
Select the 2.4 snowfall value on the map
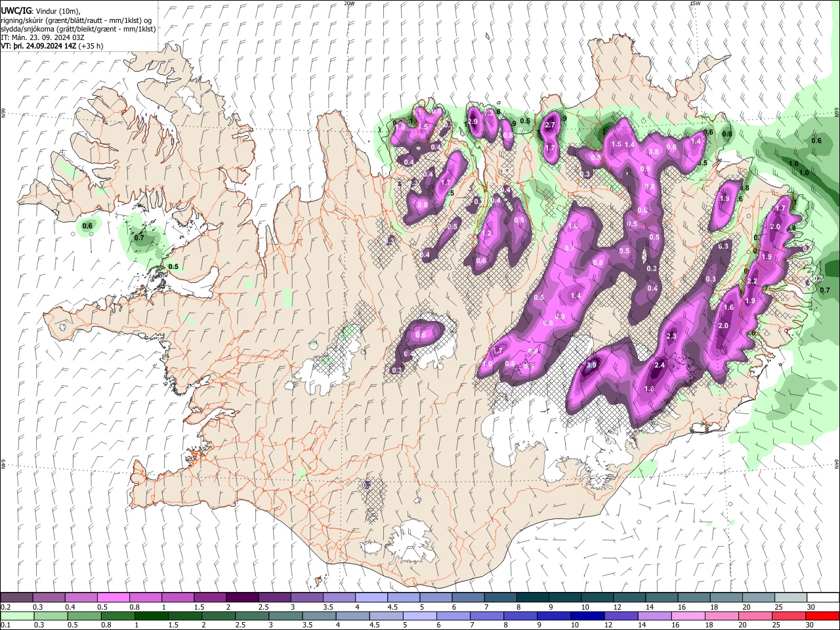coord(660,365)
